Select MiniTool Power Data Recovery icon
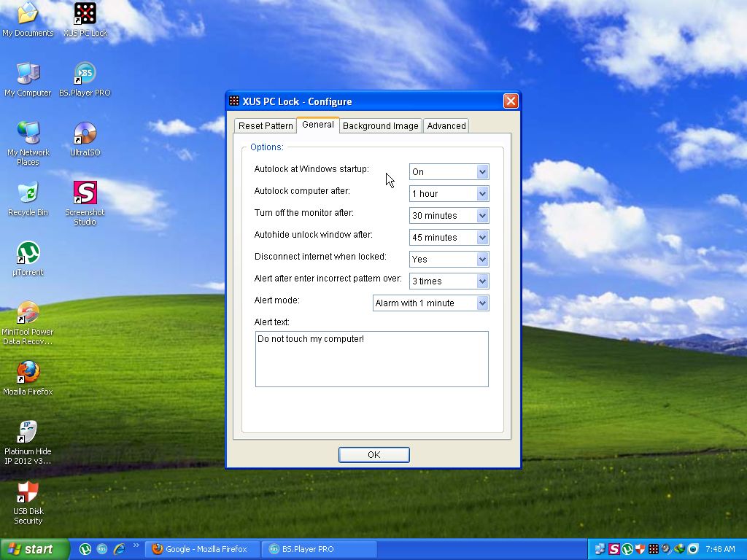The height and width of the screenshot is (560, 747). coord(28,314)
